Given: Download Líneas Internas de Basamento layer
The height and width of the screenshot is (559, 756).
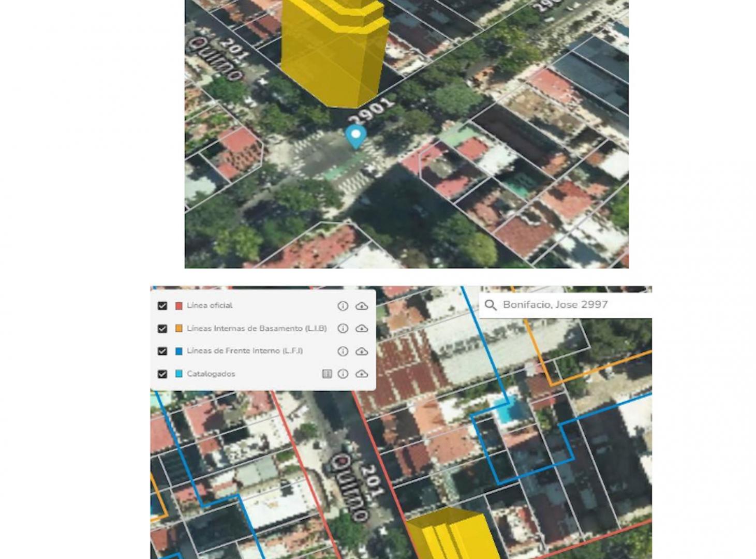Looking at the screenshot, I should point(362,329).
